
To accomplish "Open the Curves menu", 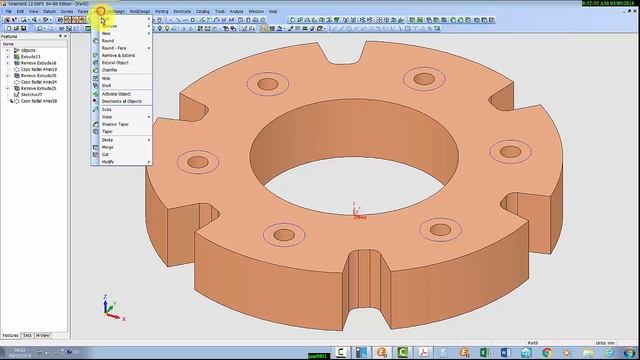I will click(x=67, y=11).
